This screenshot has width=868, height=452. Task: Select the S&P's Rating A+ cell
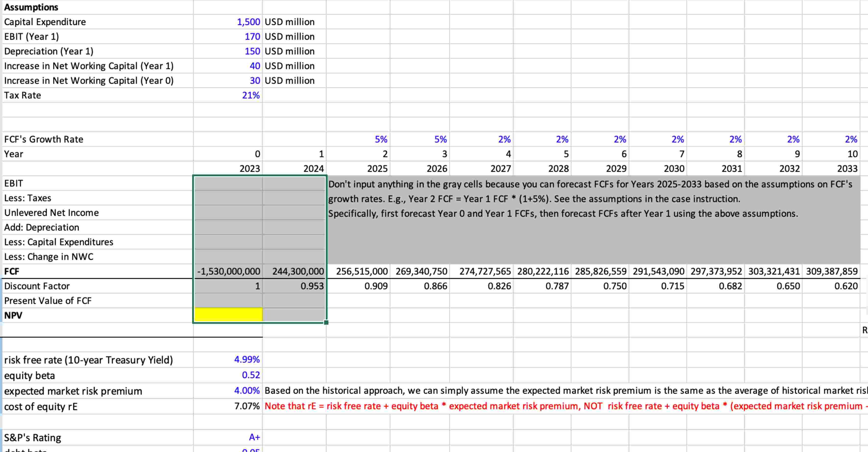[x=254, y=437]
